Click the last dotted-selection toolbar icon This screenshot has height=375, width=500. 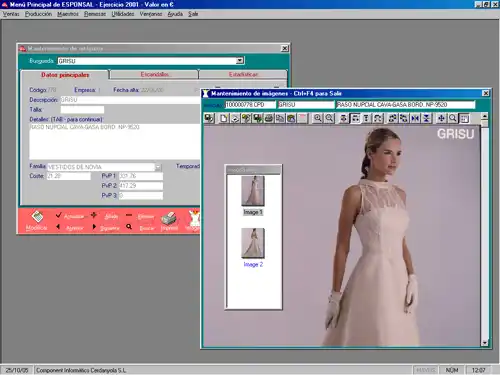coord(464,118)
